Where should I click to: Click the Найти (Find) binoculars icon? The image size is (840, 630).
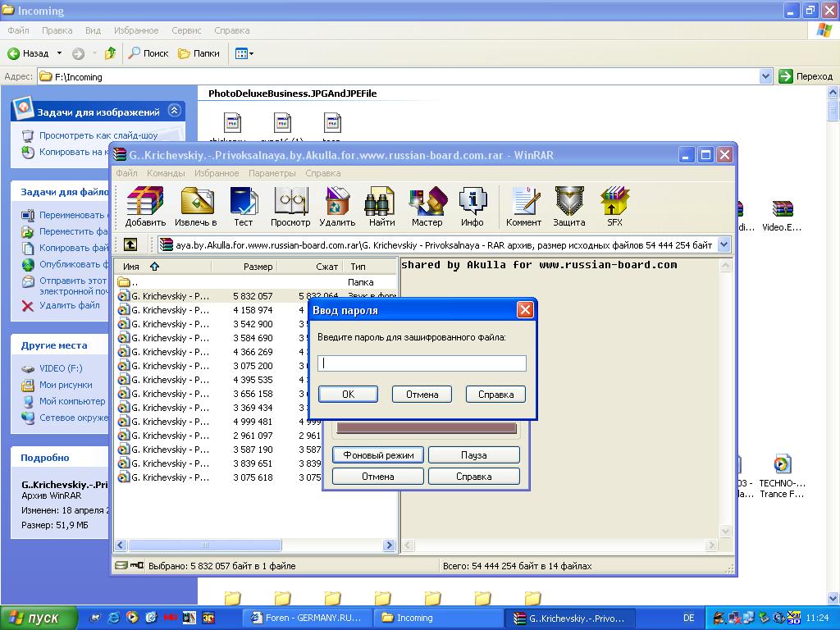(381, 206)
